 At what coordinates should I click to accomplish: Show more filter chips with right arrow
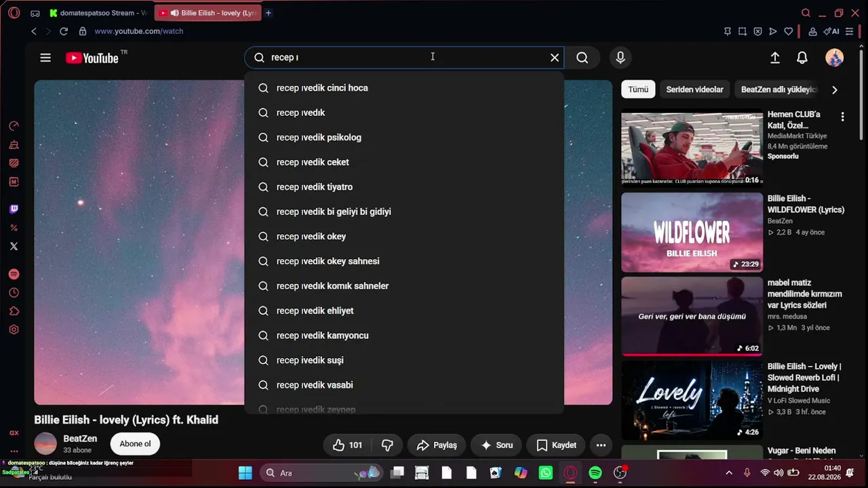coord(835,89)
